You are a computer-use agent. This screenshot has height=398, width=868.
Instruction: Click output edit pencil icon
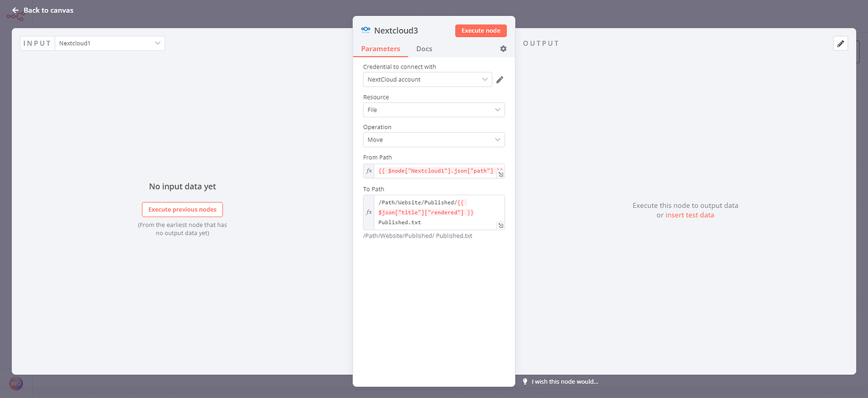(x=840, y=43)
